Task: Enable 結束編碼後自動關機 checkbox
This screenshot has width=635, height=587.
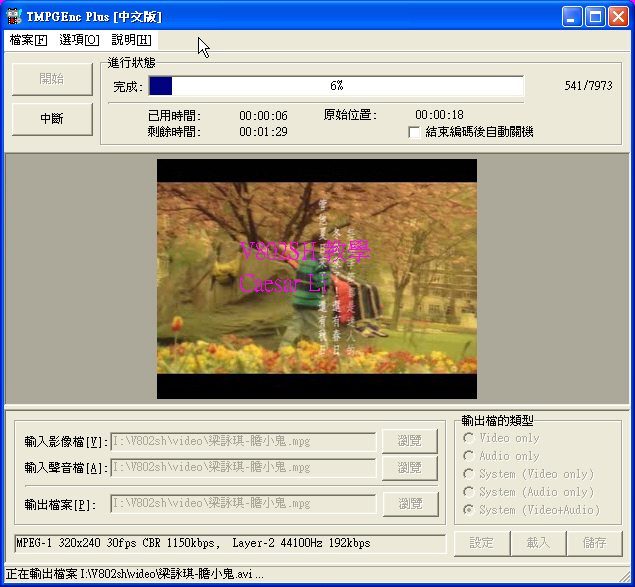Action: pyautogui.click(x=414, y=132)
